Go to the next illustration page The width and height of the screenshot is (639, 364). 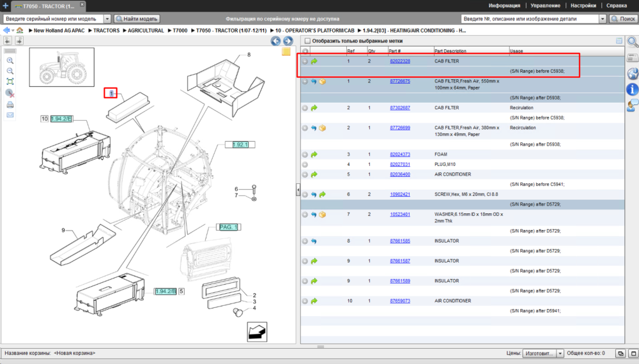tap(288, 41)
